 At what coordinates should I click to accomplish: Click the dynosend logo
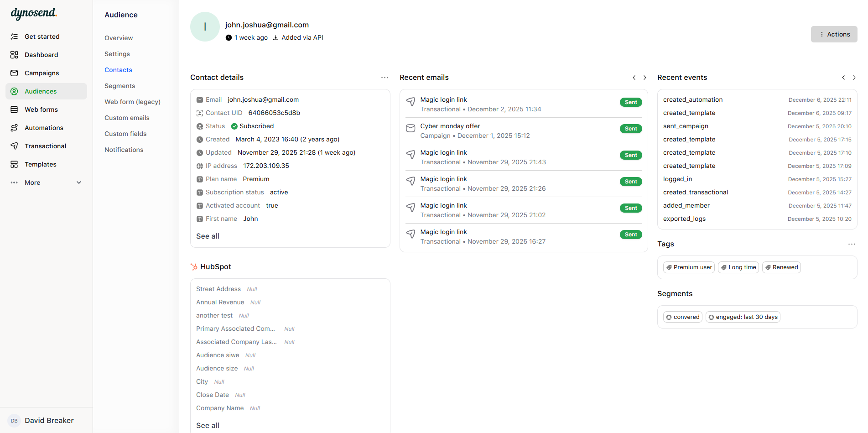pos(34,14)
